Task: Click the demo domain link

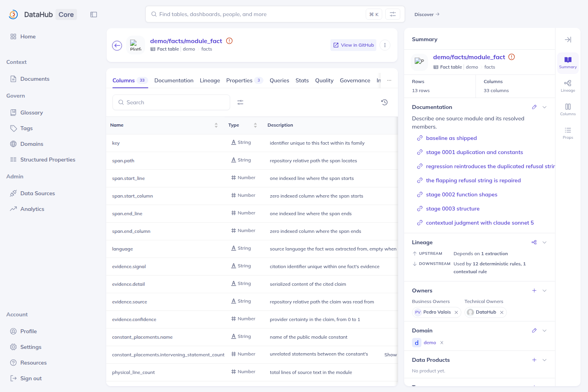Action: [x=430, y=343]
